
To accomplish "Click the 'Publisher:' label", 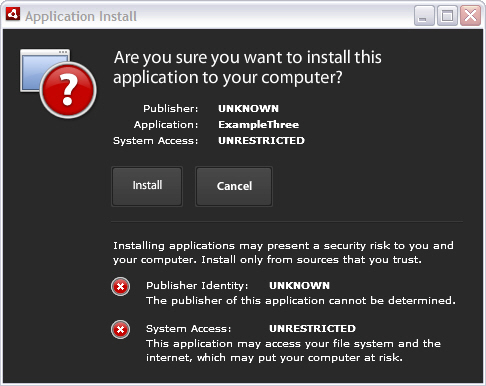I will click(x=171, y=109).
